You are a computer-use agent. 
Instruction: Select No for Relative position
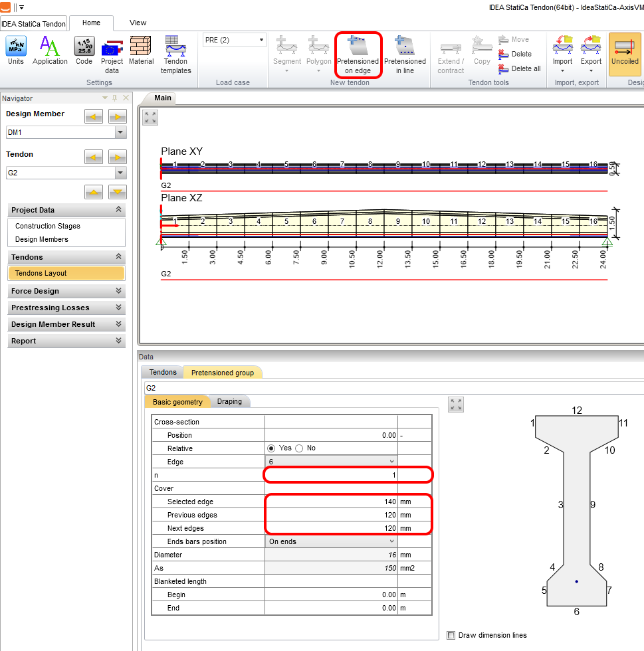(299, 448)
